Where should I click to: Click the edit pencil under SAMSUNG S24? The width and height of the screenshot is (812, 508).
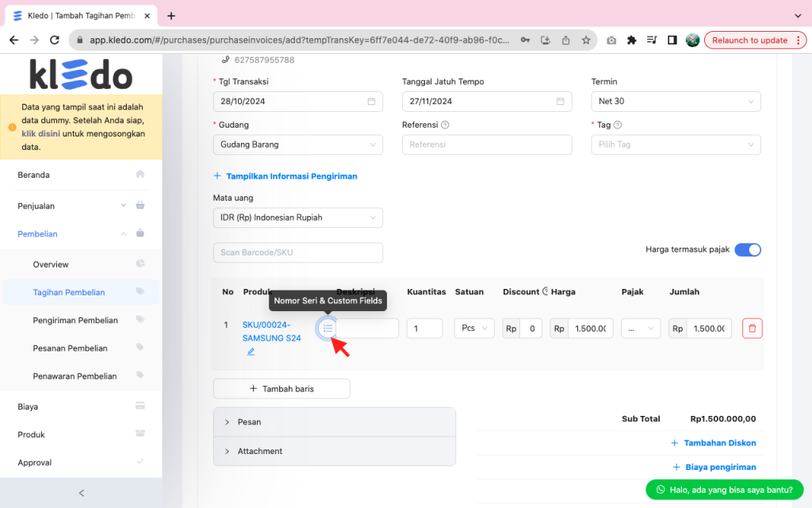pos(251,352)
